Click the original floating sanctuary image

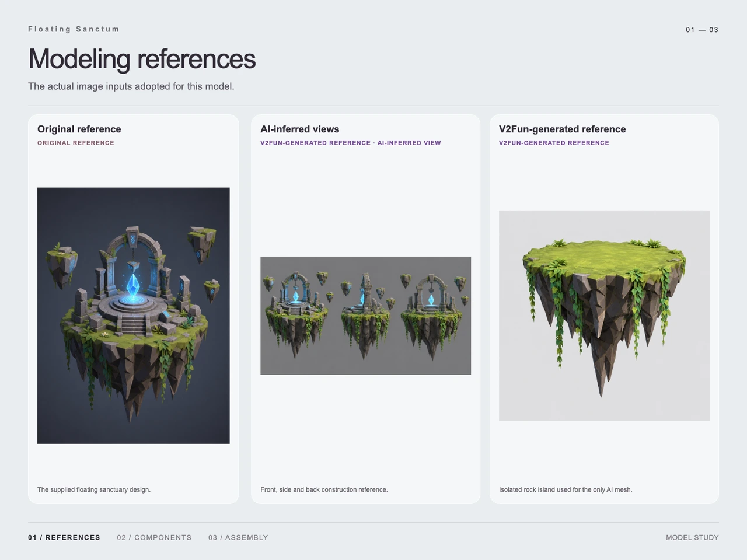coord(134,316)
